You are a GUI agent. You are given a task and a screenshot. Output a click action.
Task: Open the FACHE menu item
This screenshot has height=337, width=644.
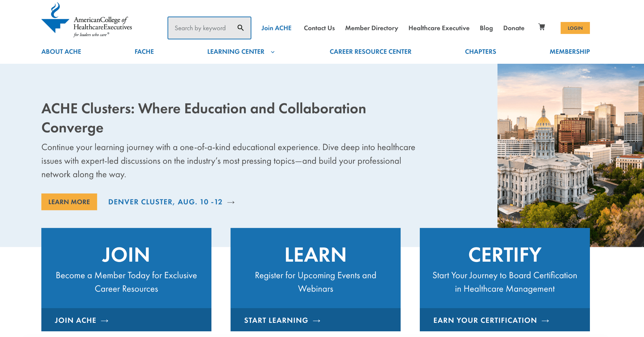tap(144, 52)
